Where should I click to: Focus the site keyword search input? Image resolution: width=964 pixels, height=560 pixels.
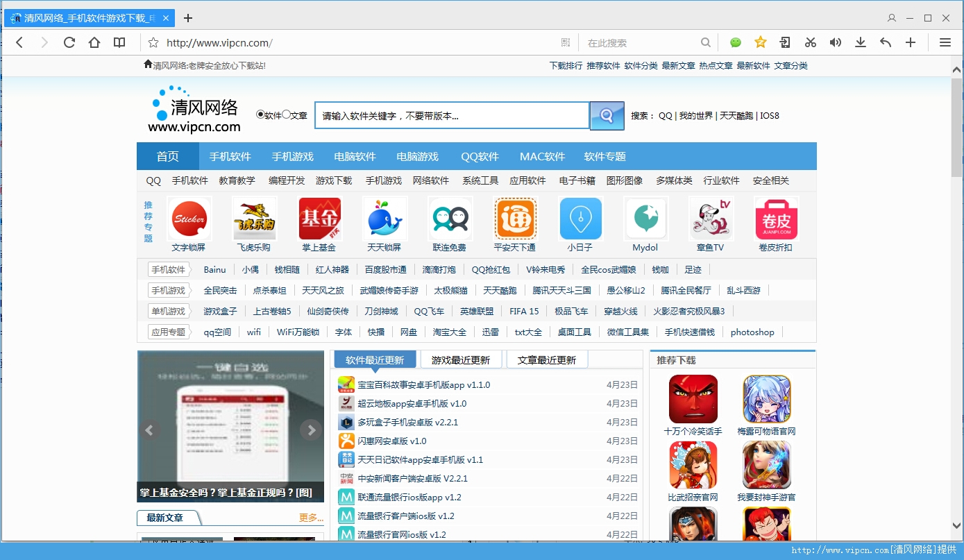pos(452,116)
